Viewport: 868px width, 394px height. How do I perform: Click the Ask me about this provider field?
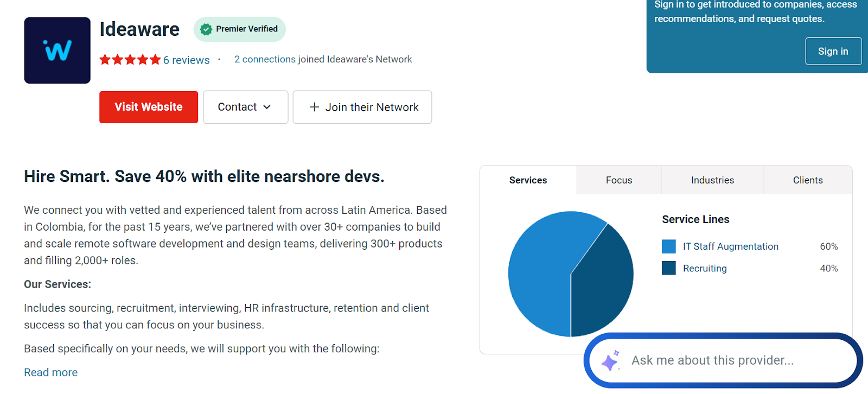point(723,360)
